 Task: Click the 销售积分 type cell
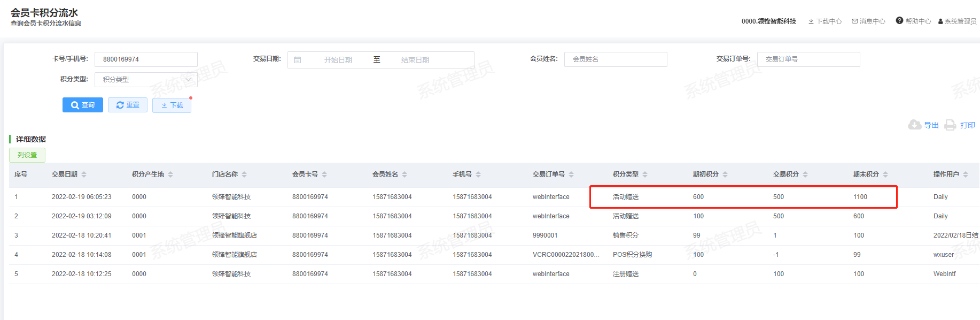pos(626,235)
